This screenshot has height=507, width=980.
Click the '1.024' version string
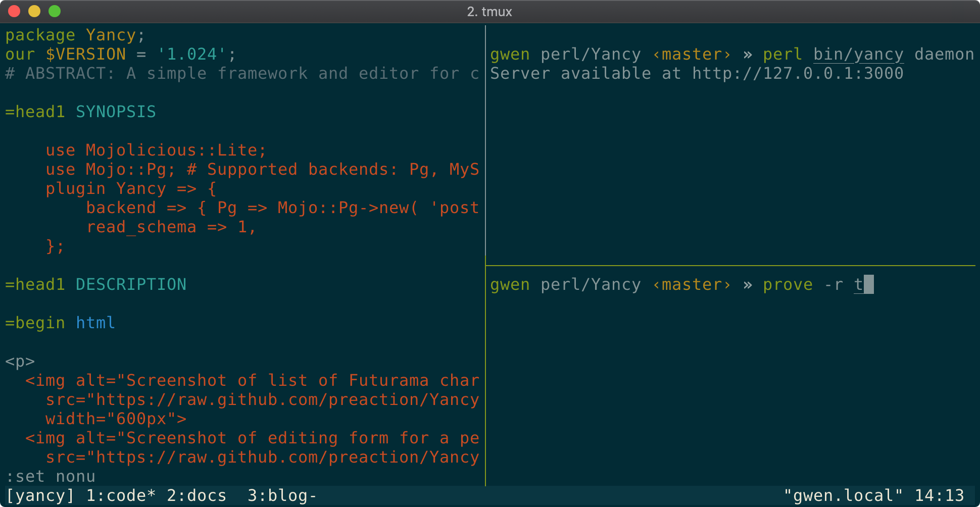(191, 54)
